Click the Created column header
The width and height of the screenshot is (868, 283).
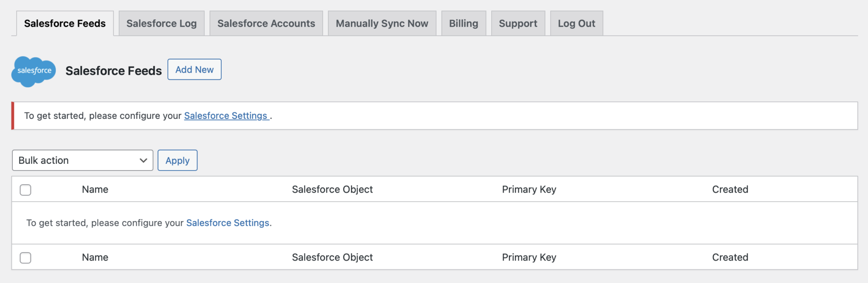(x=730, y=189)
